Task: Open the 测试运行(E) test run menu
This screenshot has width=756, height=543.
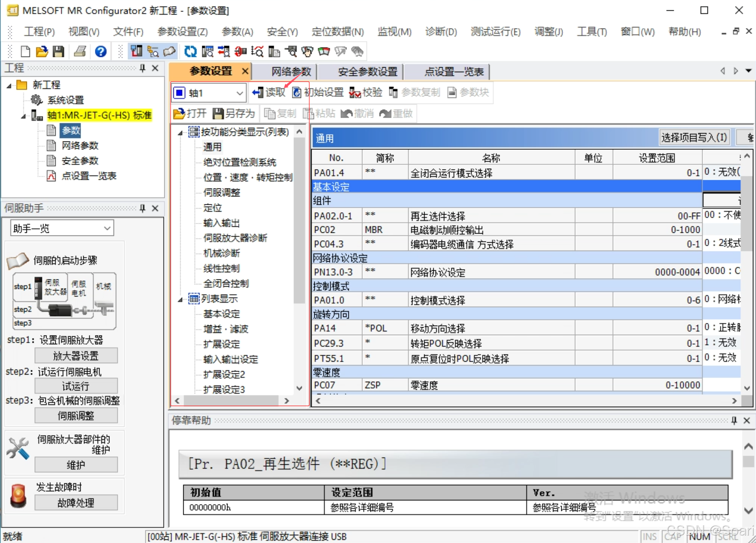Action: 495,32
